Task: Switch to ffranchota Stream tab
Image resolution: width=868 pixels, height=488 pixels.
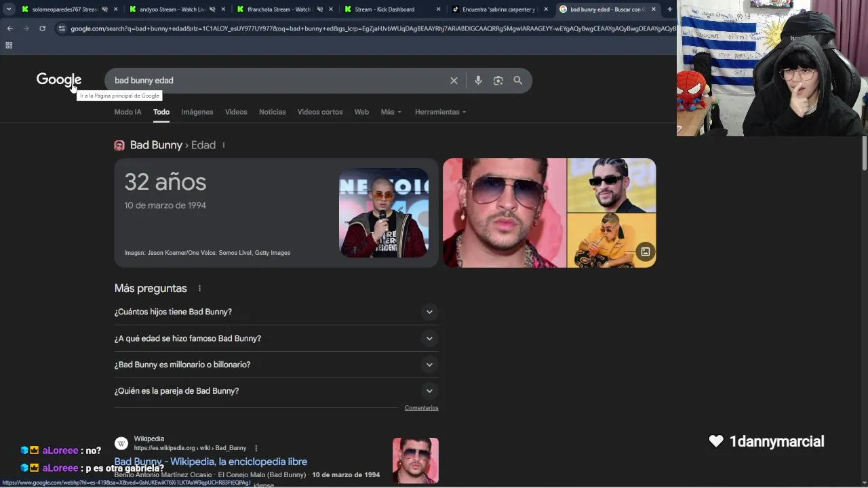Action: tap(279, 9)
